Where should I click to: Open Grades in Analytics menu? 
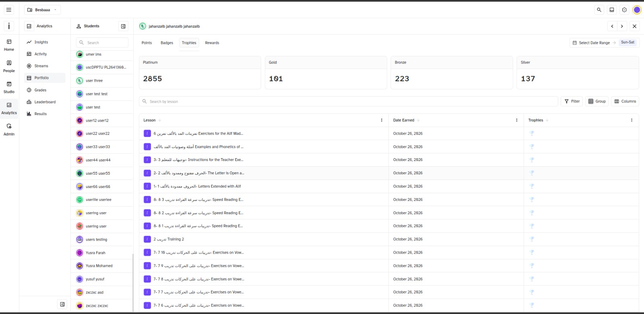coord(45,90)
